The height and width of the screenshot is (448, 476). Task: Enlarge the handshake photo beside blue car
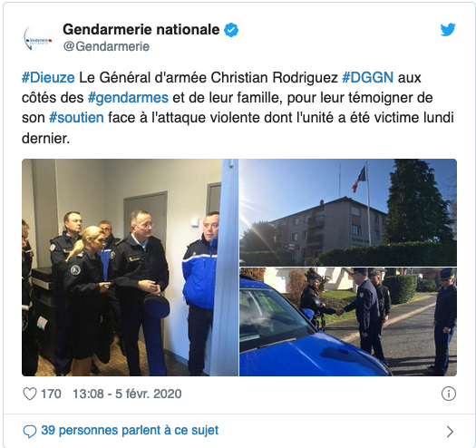coord(348,322)
